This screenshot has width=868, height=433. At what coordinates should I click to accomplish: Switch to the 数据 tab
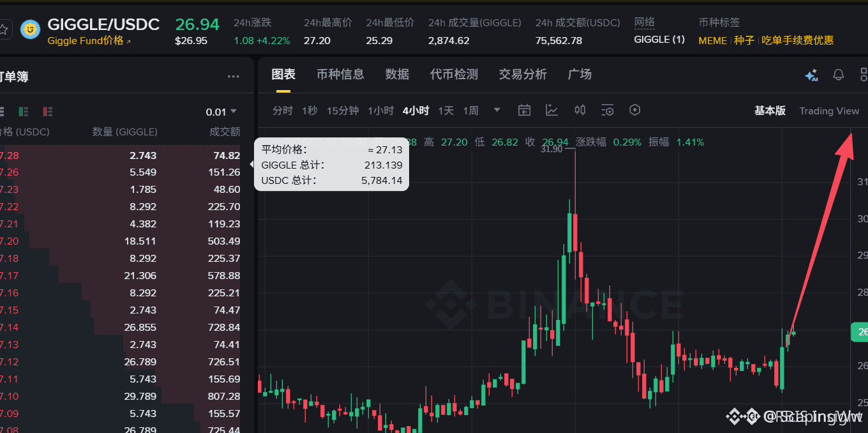pos(397,74)
